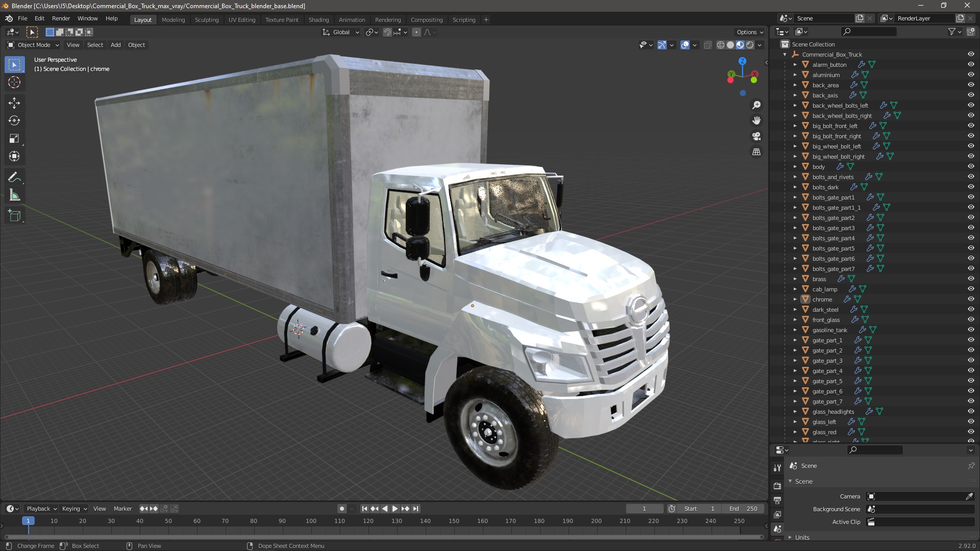This screenshot has height=551, width=980.
Task: Expand the Units panel
Action: (x=790, y=537)
